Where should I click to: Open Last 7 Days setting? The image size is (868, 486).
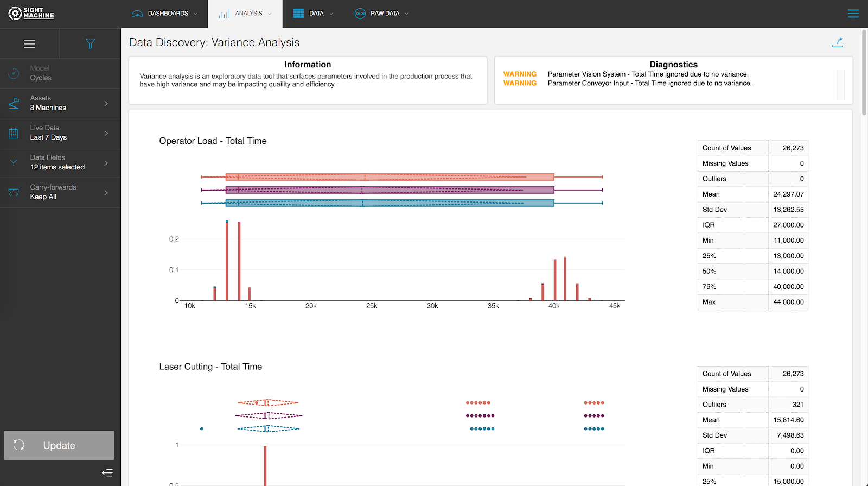pyautogui.click(x=60, y=133)
